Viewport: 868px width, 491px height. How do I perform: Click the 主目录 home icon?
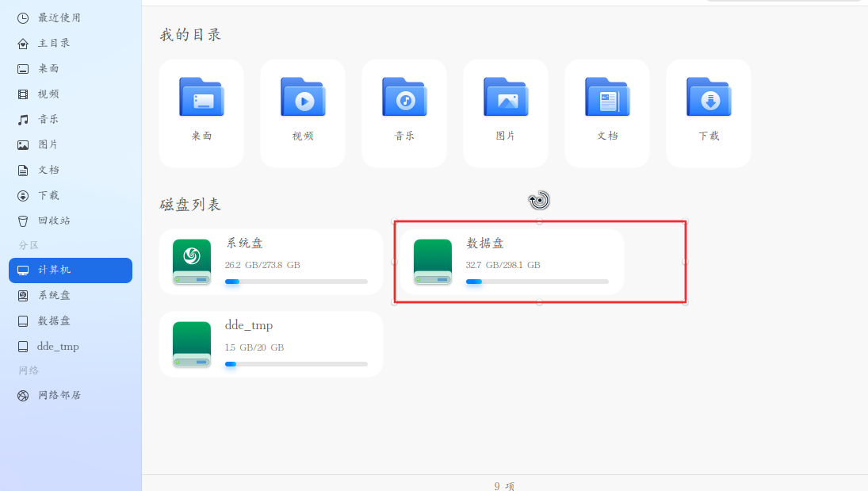(23, 43)
